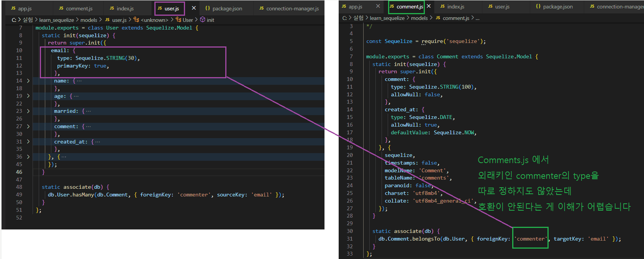Click JS icon on connection-manager tab, right group
Viewport: 644px width, 259px height.
click(x=592, y=7)
